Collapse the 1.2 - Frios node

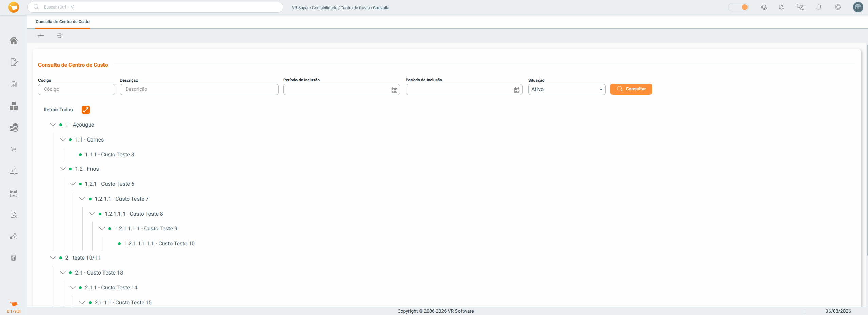pos(63,169)
